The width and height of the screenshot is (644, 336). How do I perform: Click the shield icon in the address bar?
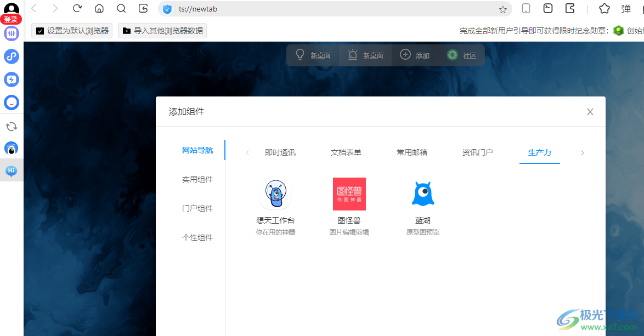click(167, 9)
